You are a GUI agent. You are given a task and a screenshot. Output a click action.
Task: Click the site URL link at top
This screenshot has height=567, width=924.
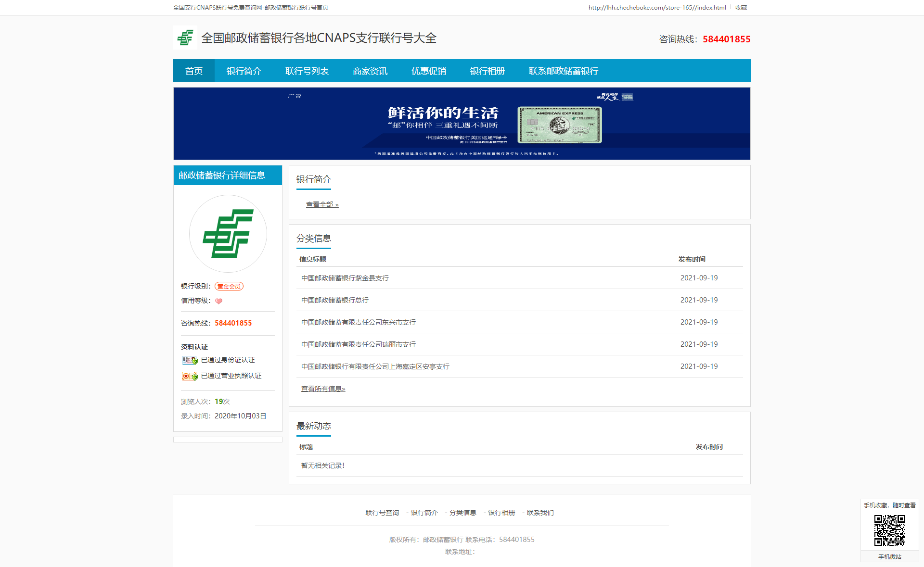[657, 7]
